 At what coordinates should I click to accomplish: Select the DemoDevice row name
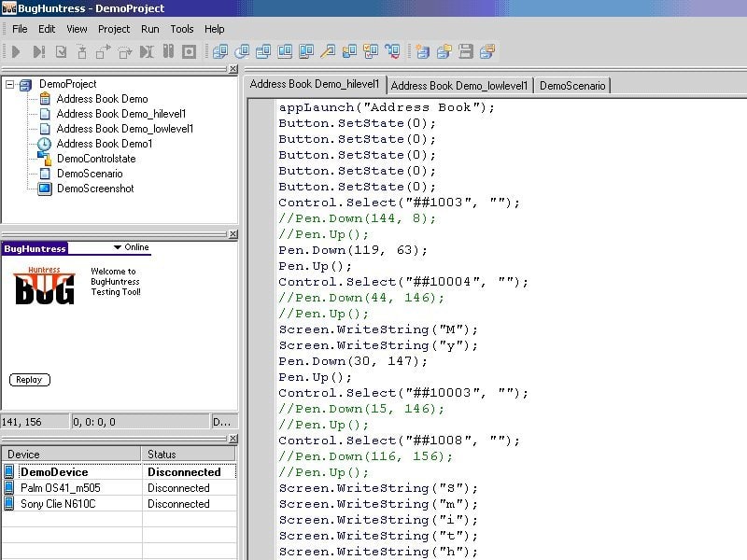[54, 472]
